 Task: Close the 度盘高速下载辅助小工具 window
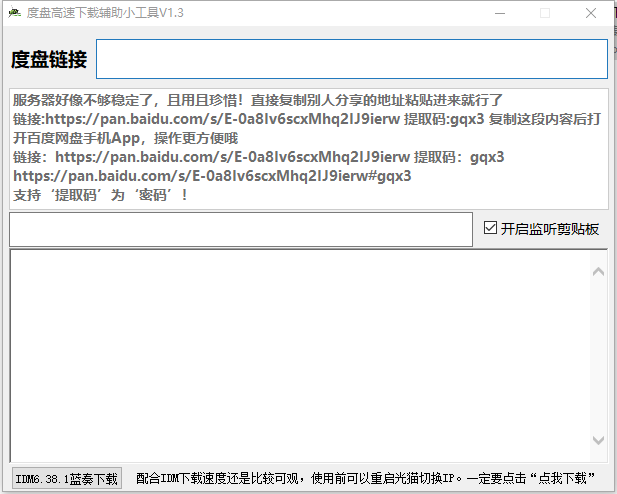point(591,13)
